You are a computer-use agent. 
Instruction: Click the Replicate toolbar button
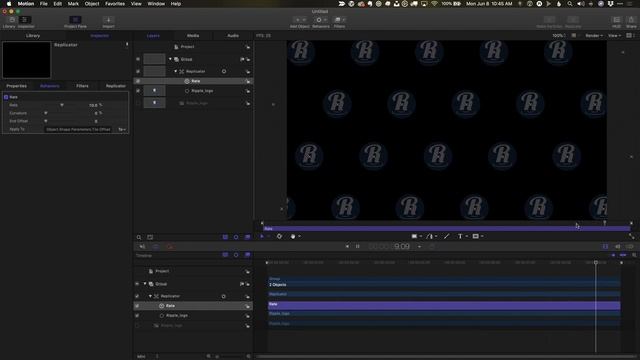coord(573,20)
